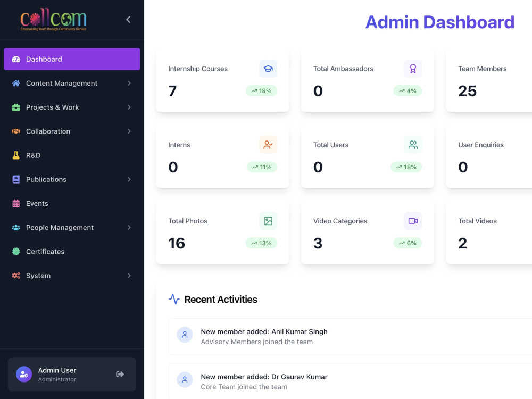Click the Administrator role label
532x399 pixels.
(x=57, y=379)
